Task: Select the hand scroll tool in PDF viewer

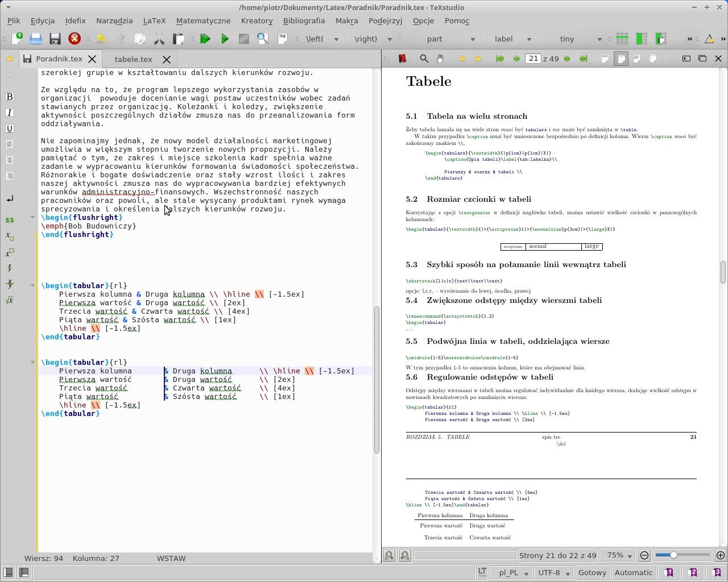Action: point(440,59)
